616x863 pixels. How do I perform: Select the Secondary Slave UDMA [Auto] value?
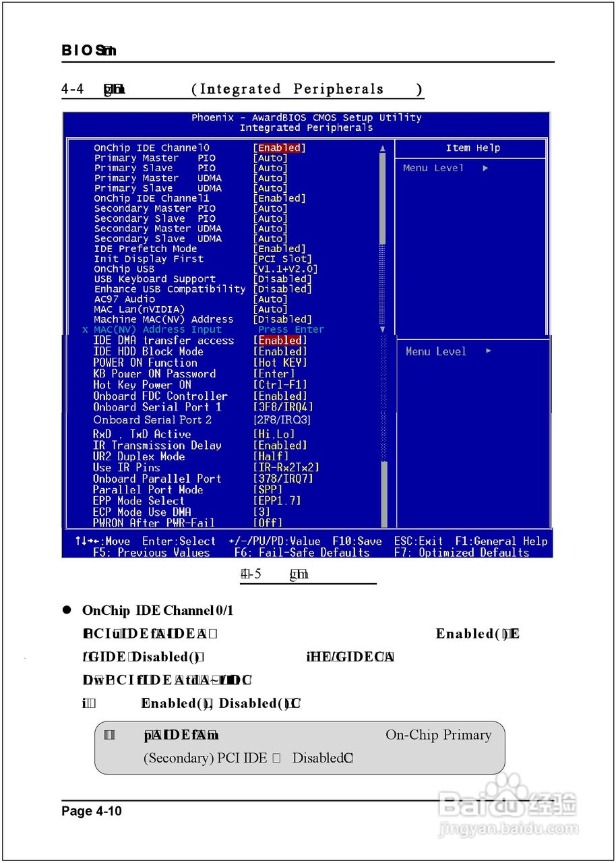point(270,239)
